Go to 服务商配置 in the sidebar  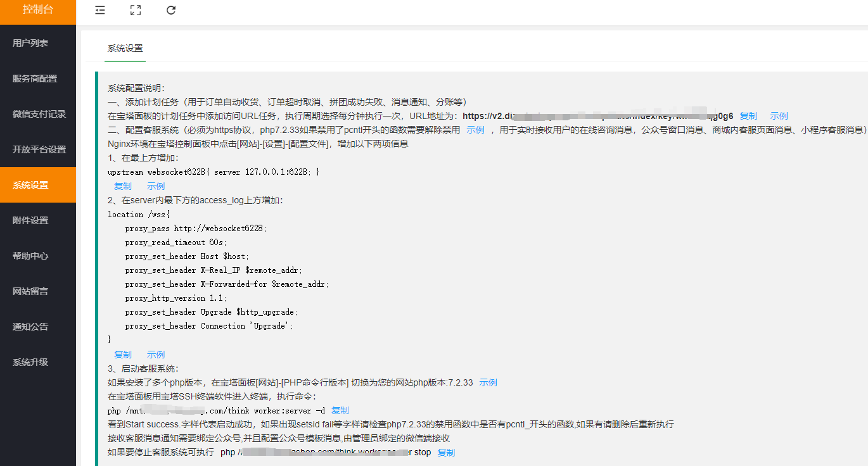[35, 79]
